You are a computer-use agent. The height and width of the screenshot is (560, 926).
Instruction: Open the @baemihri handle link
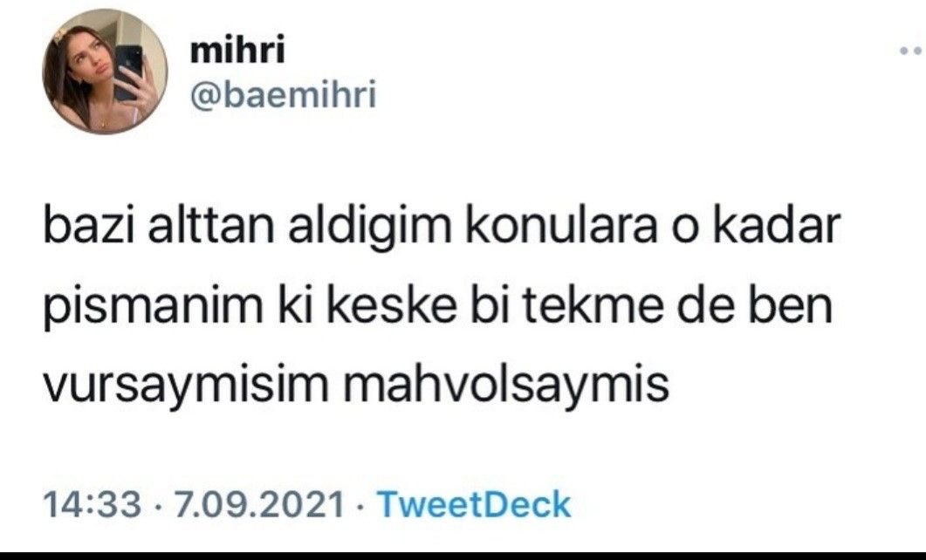click(x=283, y=94)
